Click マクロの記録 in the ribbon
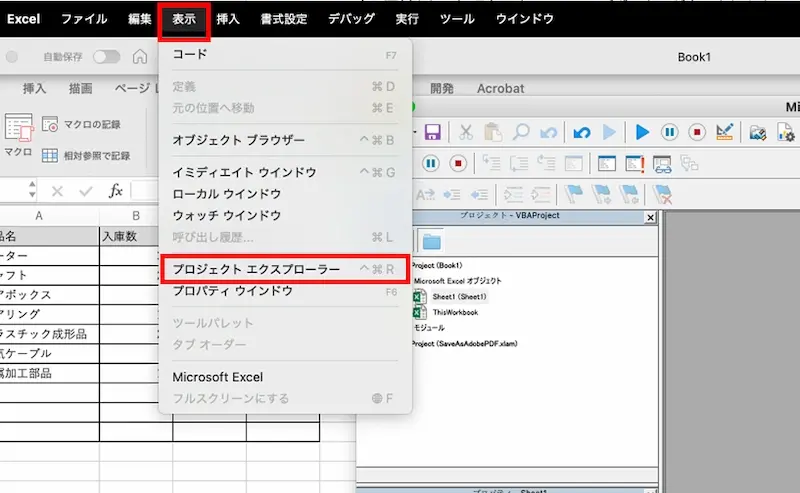 pyautogui.click(x=82, y=124)
